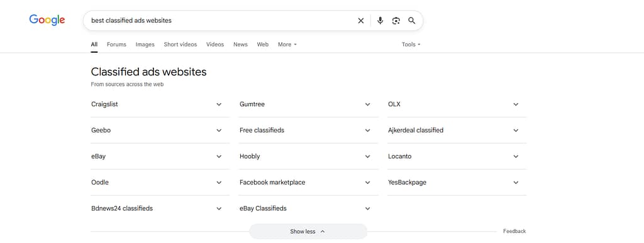This screenshot has height=243, width=644.
Task: Click the magnifying glass search icon
Action: [x=411, y=21]
